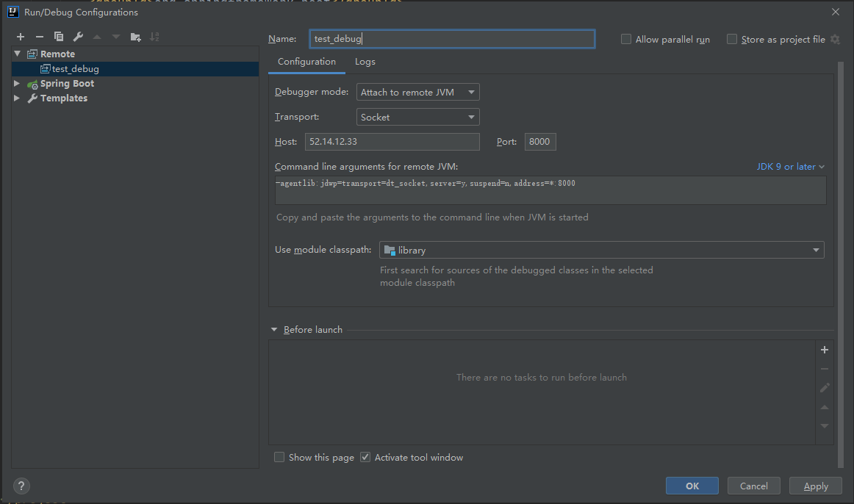Click the Apply button

(x=815, y=486)
